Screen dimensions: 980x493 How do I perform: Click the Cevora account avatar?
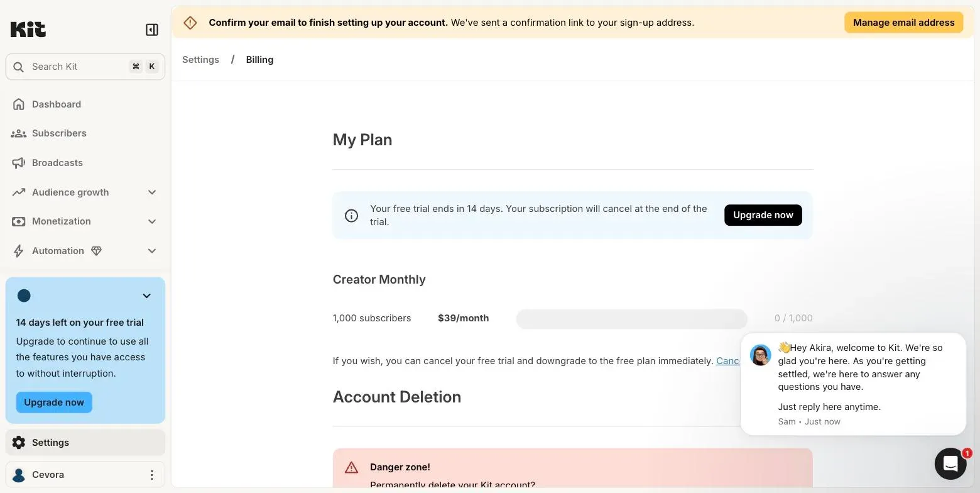coord(19,475)
